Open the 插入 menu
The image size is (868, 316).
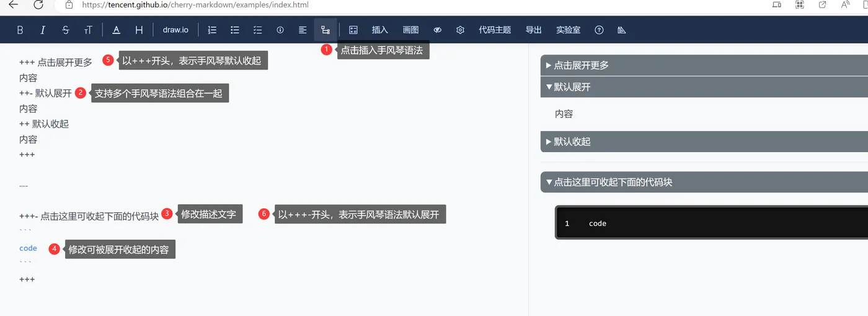click(x=380, y=30)
